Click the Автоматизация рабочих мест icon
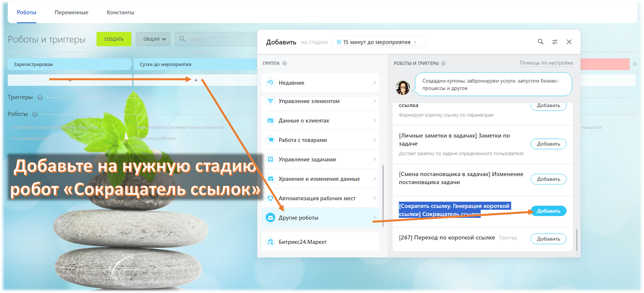 (271, 198)
